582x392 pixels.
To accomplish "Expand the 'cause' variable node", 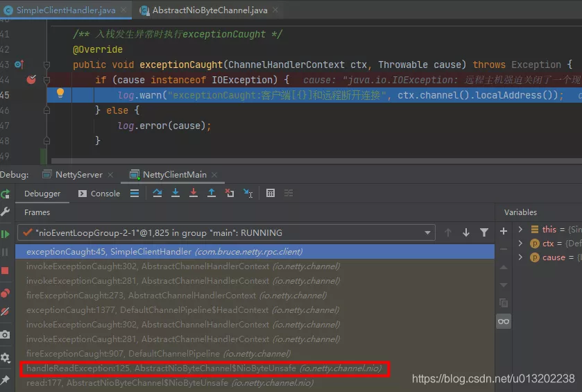I will (520, 257).
